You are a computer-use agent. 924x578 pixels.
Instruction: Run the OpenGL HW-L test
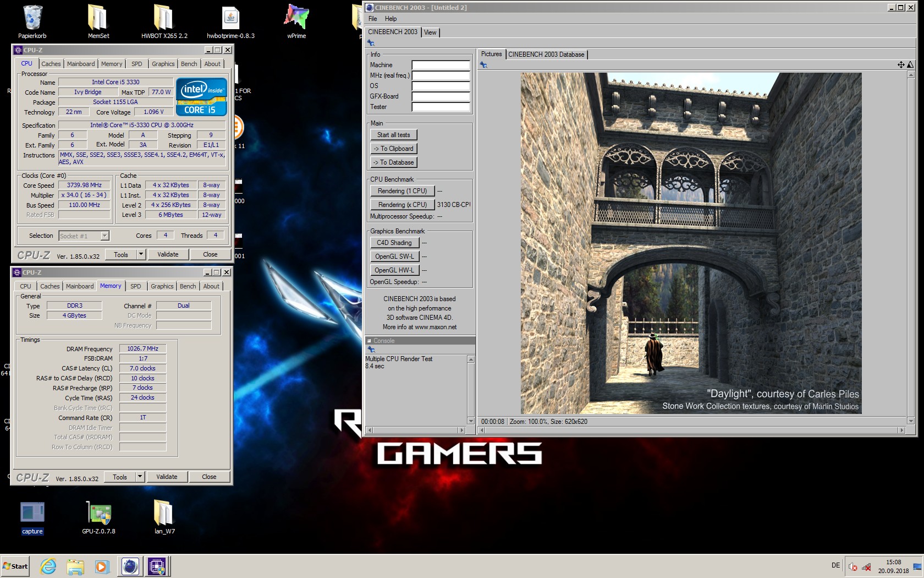click(394, 270)
